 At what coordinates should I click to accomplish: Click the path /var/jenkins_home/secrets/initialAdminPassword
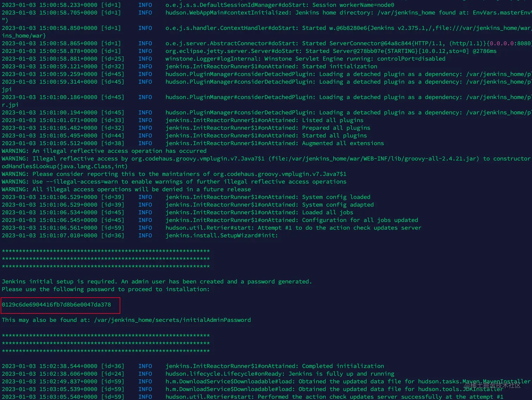pos(172,320)
